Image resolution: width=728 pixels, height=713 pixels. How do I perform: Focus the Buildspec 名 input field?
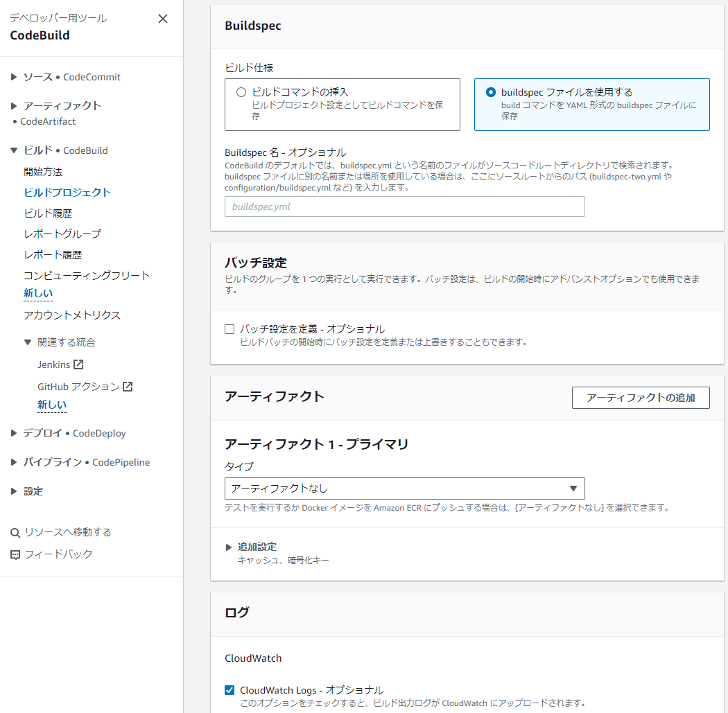(404, 207)
